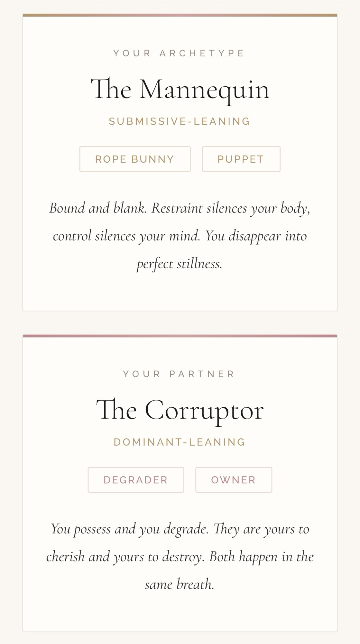Click rose gradient bar atop partner card
Image resolution: width=360 pixels, height=644 pixels.
(180, 336)
